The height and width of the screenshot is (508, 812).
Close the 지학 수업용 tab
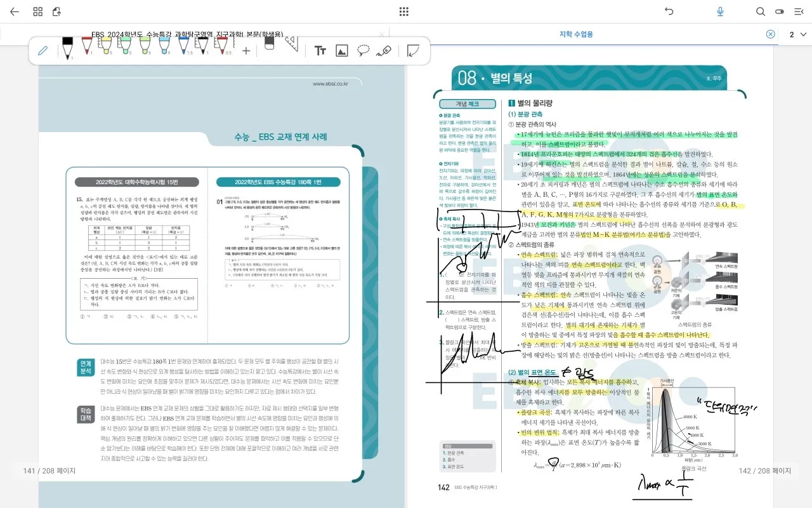pyautogui.click(x=770, y=34)
